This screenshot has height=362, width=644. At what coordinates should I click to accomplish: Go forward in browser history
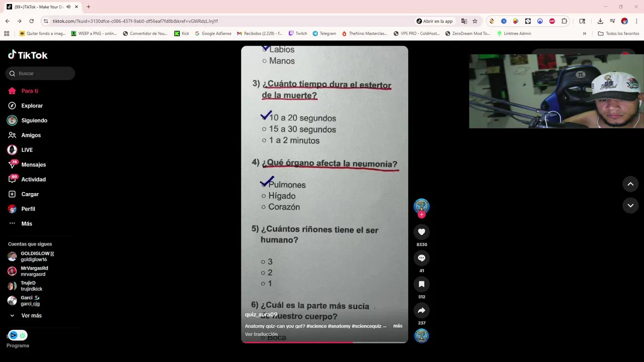click(19, 21)
